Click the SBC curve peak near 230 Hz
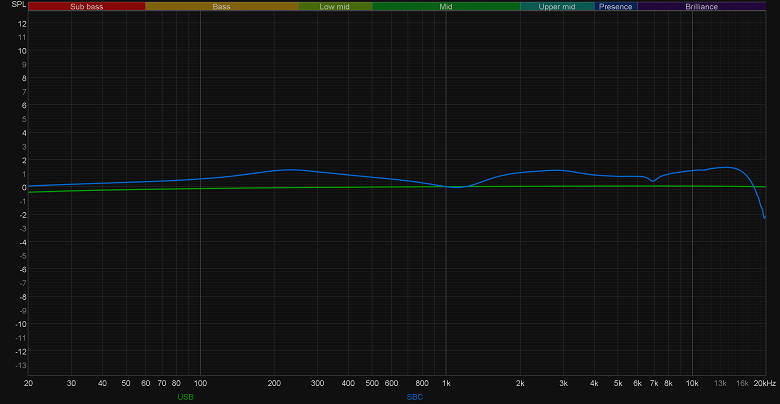This screenshot has height=404, width=780. pyautogui.click(x=290, y=170)
